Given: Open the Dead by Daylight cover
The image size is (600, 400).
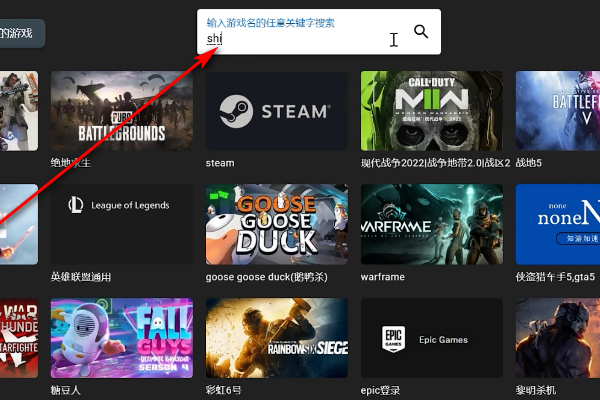Looking at the screenshot, I should point(558,338).
